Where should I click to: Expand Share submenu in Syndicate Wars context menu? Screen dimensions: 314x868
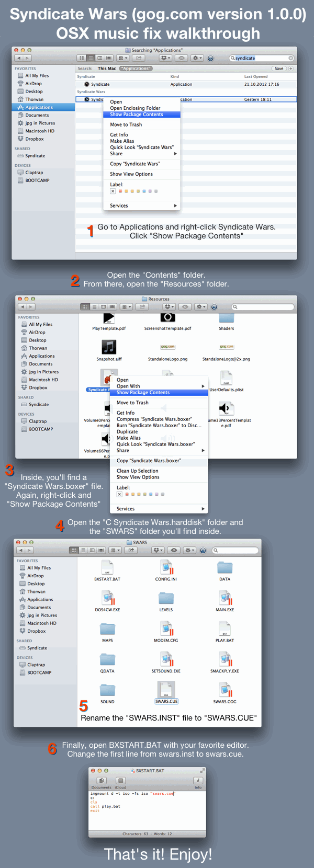click(x=142, y=154)
